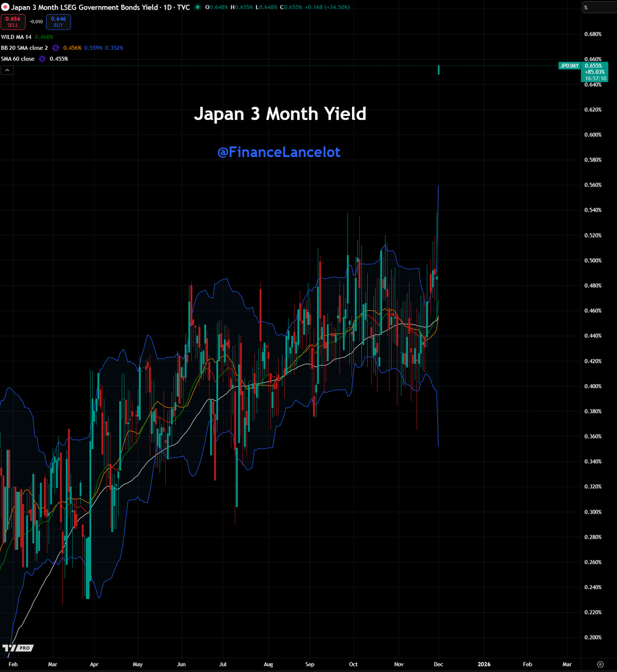The height and width of the screenshot is (672, 617).
Task: Click the Jun label on the time axis
Action: [181, 664]
